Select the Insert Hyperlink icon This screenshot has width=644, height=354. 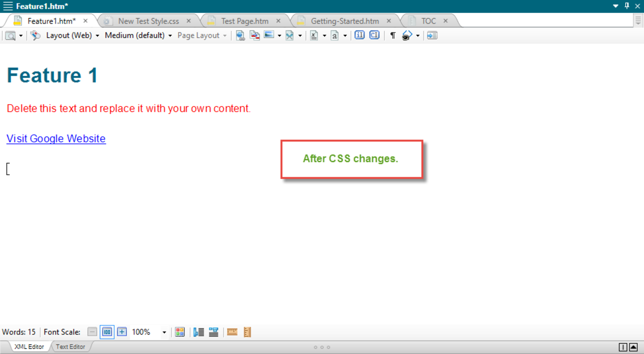point(240,35)
